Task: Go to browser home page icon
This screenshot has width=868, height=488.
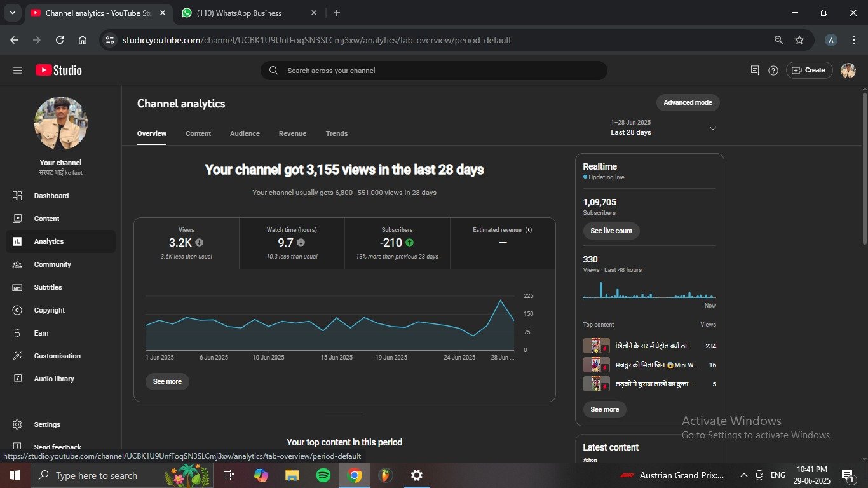Action: pos(83,40)
